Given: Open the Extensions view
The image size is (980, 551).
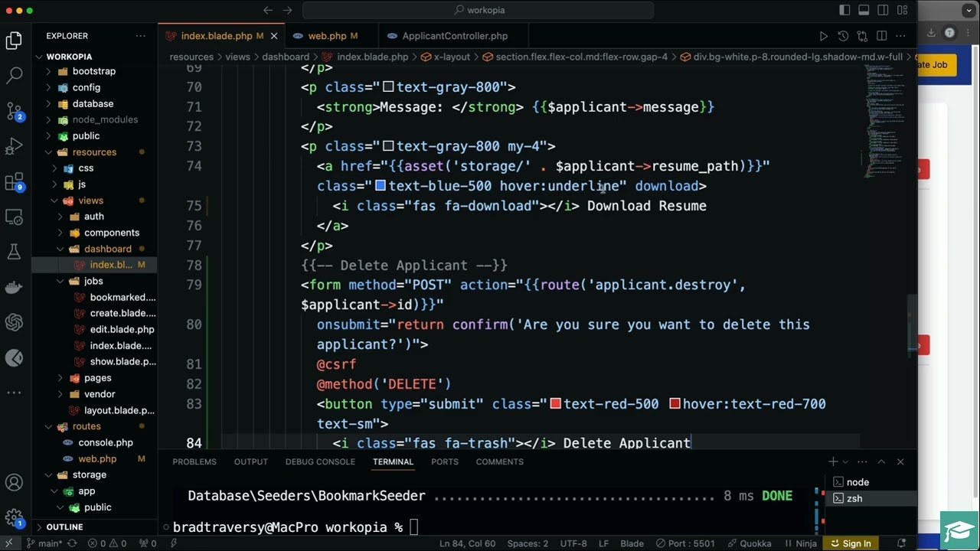Looking at the screenshot, I should pyautogui.click(x=14, y=182).
